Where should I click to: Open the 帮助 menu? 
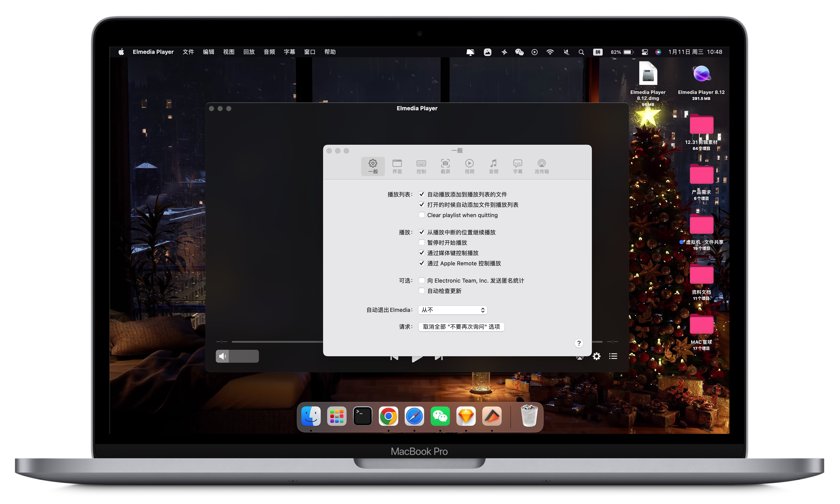tap(330, 52)
